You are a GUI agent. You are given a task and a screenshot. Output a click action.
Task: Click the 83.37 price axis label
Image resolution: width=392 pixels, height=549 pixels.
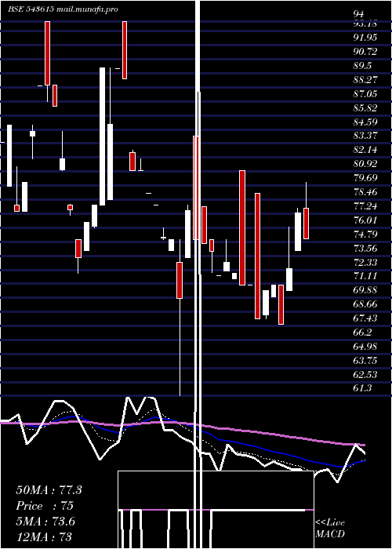365,136
